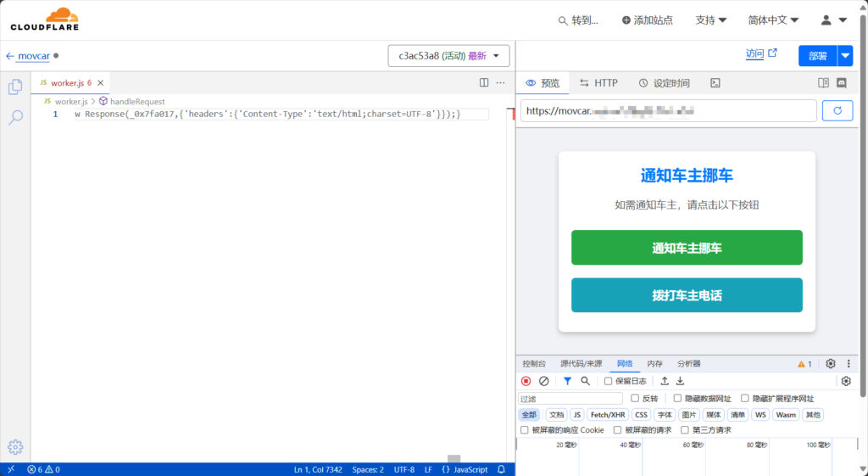This screenshot has height=476, width=868.
Task: Switch to the 设定时间 tab
Action: pyautogui.click(x=665, y=83)
